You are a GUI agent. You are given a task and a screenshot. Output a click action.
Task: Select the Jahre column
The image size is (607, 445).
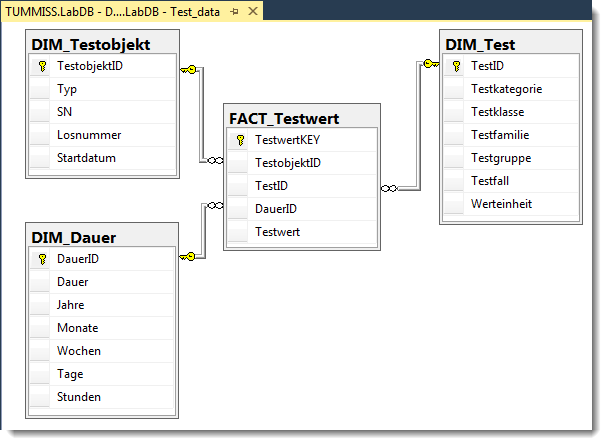click(102, 305)
